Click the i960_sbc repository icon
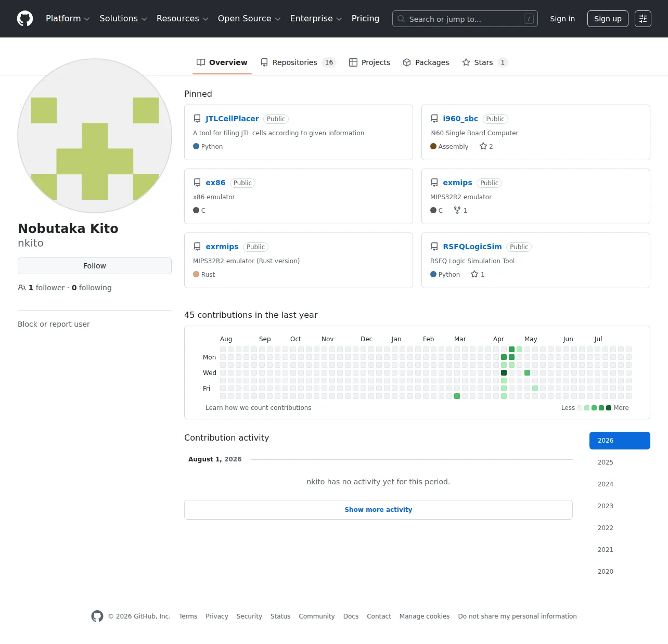This screenshot has width=668, height=644. coord(434,119)
